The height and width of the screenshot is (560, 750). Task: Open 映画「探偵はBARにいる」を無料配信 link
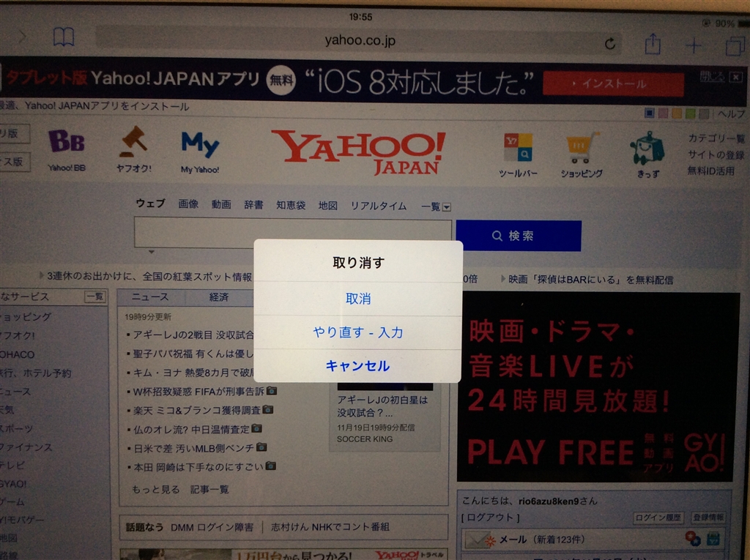click(590, 280)
